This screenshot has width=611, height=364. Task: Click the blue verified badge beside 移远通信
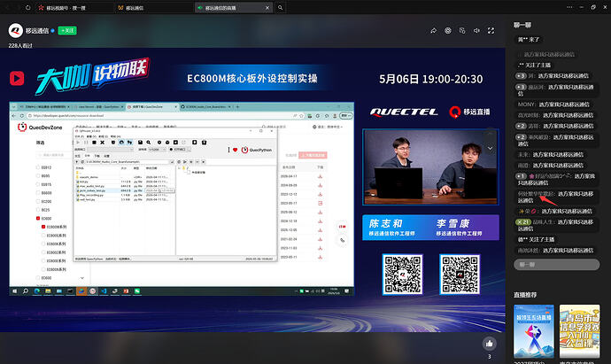52,30
